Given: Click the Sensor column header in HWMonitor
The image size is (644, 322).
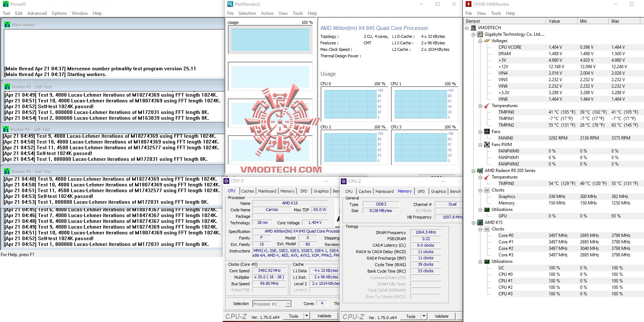Looking at the screenshot, I should 505,21.
